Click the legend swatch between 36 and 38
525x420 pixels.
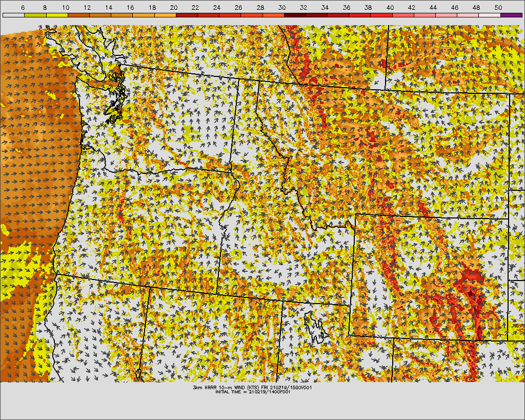[x=360, y=15]
